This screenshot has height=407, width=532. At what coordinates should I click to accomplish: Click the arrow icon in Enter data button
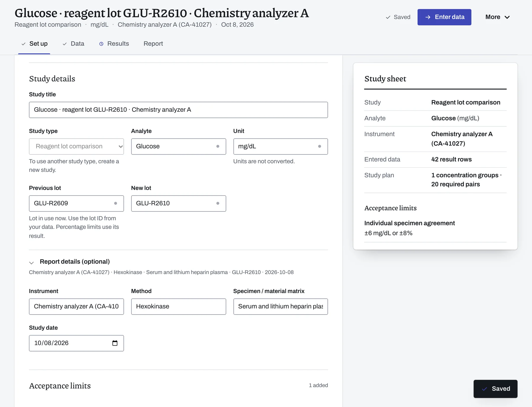click(428, 17)
